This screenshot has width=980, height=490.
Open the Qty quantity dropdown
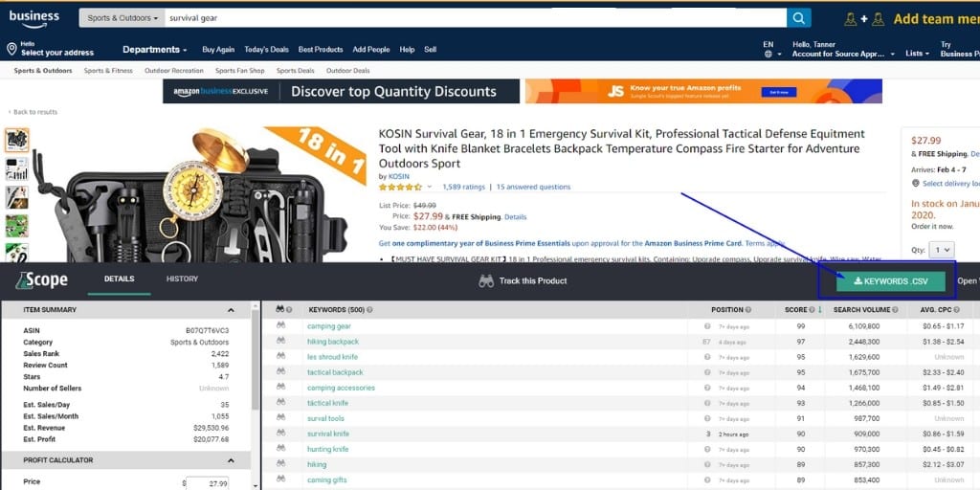(942, 250)
